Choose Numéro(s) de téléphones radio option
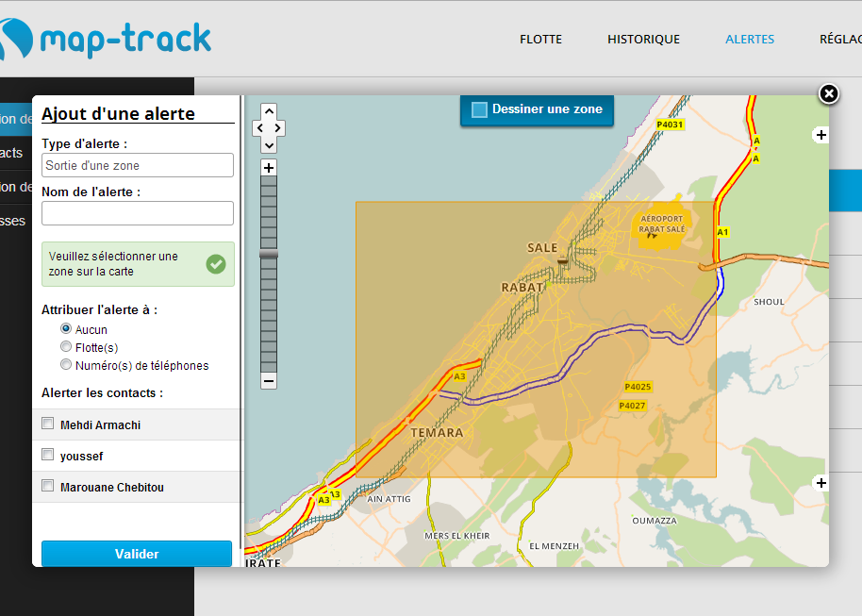The width and height of the screenshot is (862, 616). point(66,365)
